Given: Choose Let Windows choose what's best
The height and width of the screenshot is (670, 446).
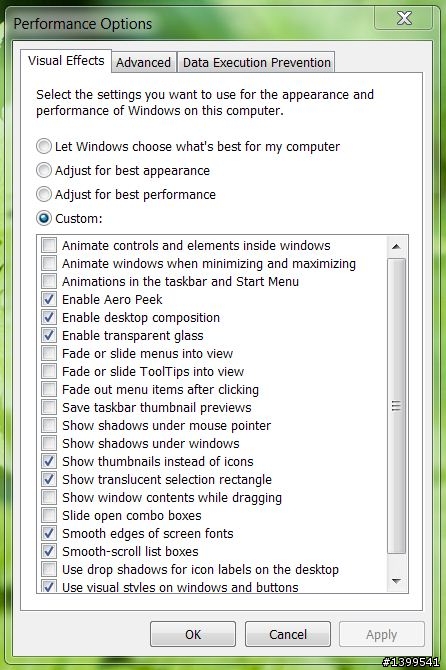Looking at the screenshot, I should [x=44, y=147].
